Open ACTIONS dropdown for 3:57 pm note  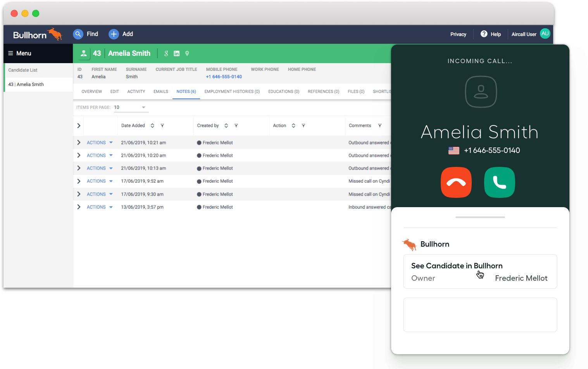pos(100,207)
